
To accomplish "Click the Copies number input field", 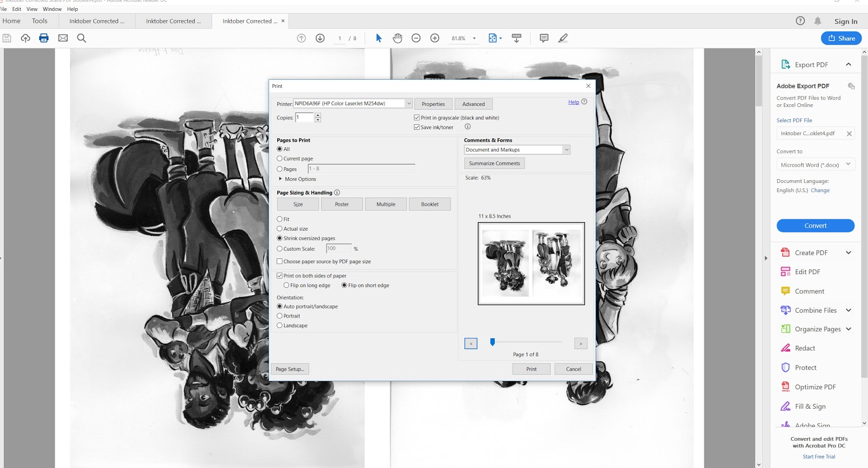I will click(304, 117).
